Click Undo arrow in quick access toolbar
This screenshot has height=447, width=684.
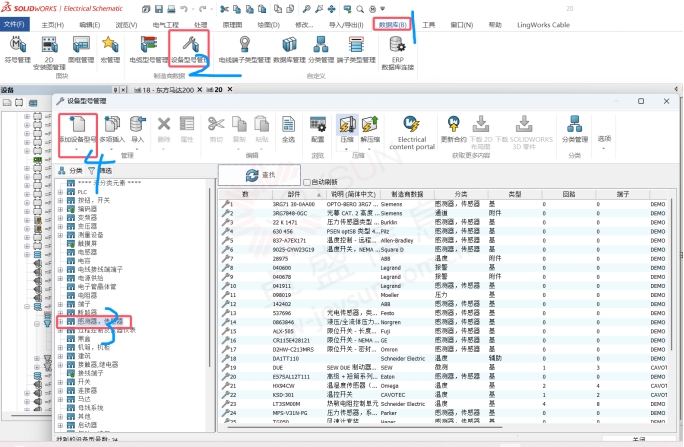185,9
